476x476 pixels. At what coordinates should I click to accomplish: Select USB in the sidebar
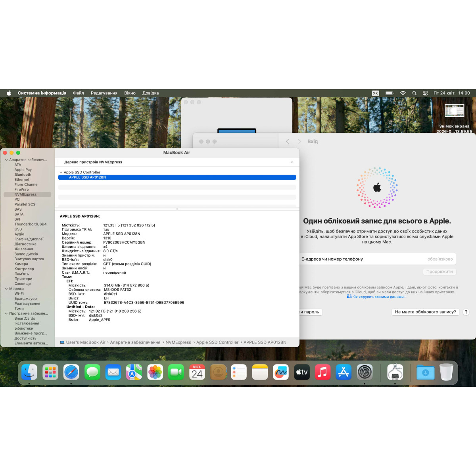pyautogui.click(x=18, y=229)
